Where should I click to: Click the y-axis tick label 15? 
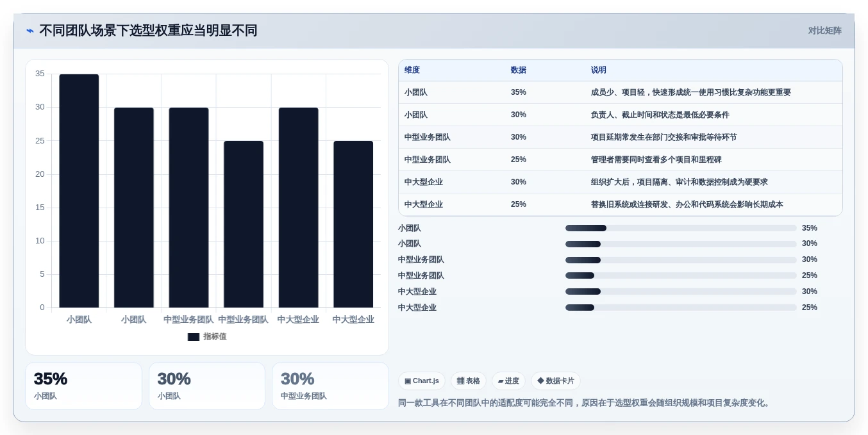tap(40, 208)
